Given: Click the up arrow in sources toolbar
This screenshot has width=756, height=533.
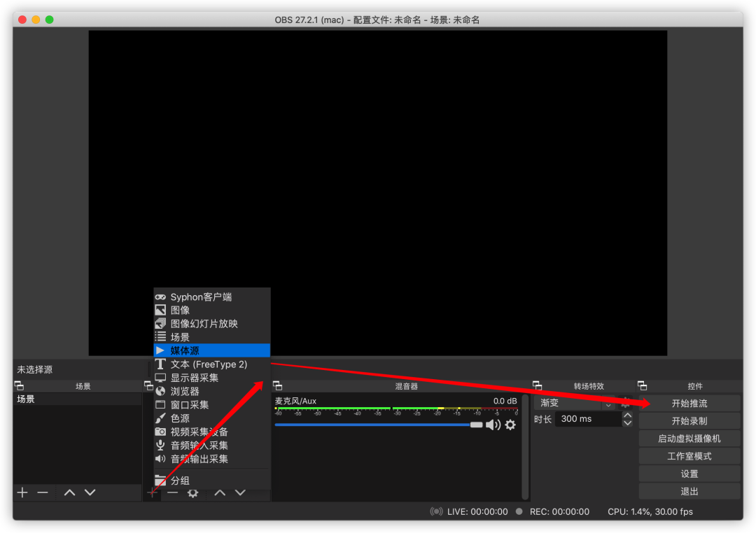Looking at the screenshot, I should pos(220,492).
